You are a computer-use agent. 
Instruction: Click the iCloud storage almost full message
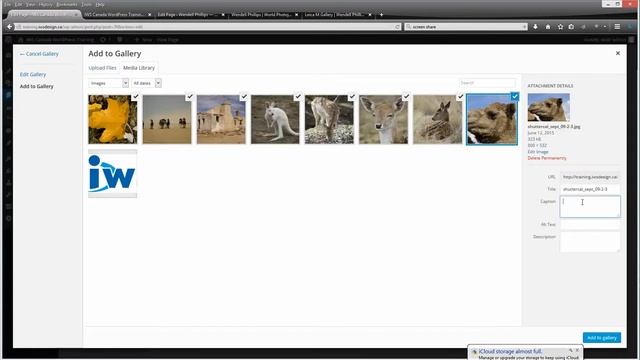510,351
